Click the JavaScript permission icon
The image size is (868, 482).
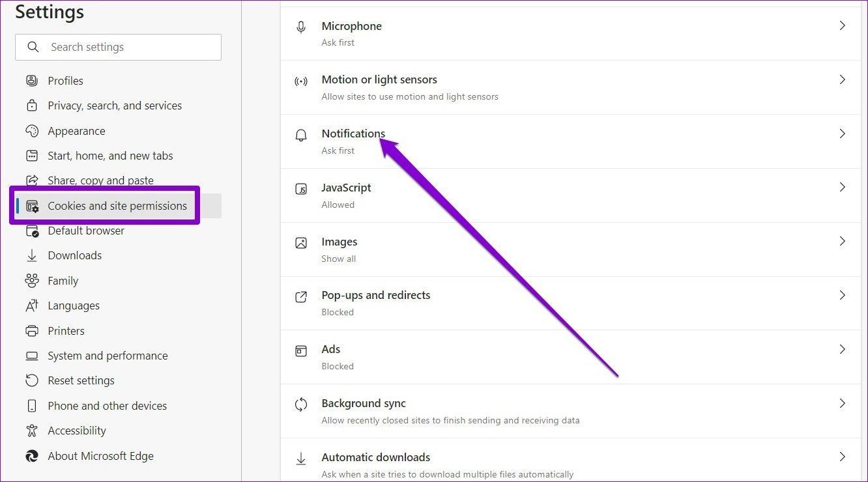coord(300,189)
